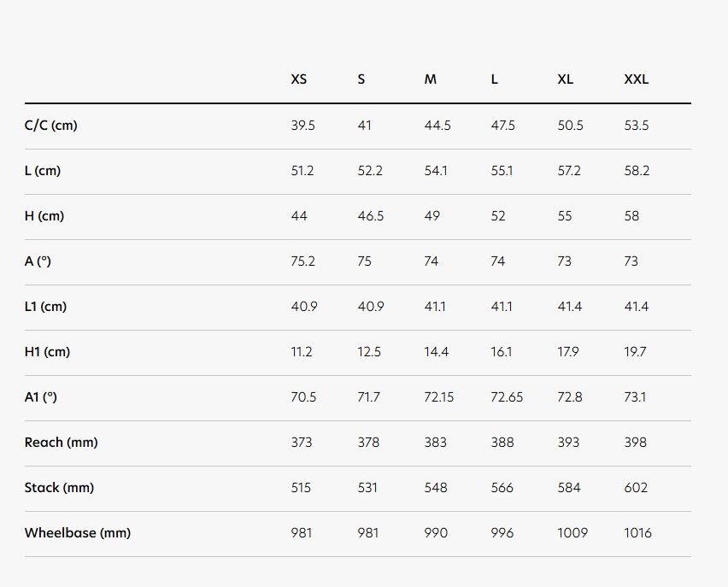Viewport: 728px width, 587px height.
Task: Click the C/C (cm) row label
Action: 51,126
